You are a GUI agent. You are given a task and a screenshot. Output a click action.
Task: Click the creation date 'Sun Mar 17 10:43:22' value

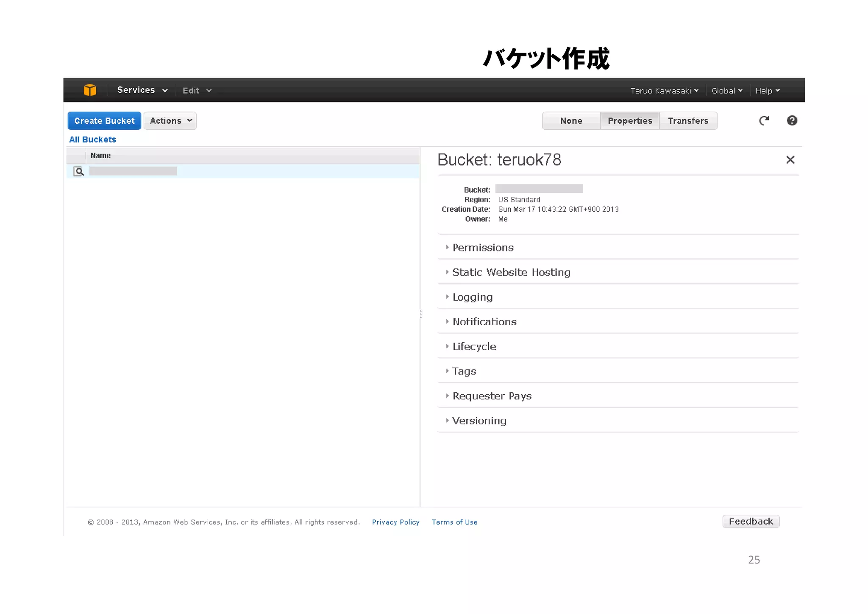tap(558, 209)
